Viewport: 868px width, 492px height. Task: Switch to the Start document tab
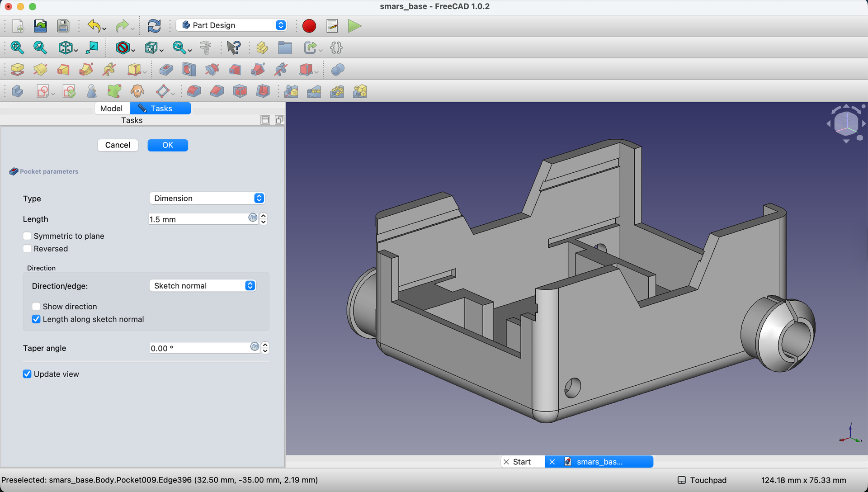pyautogui.click(x=522, y=462)
